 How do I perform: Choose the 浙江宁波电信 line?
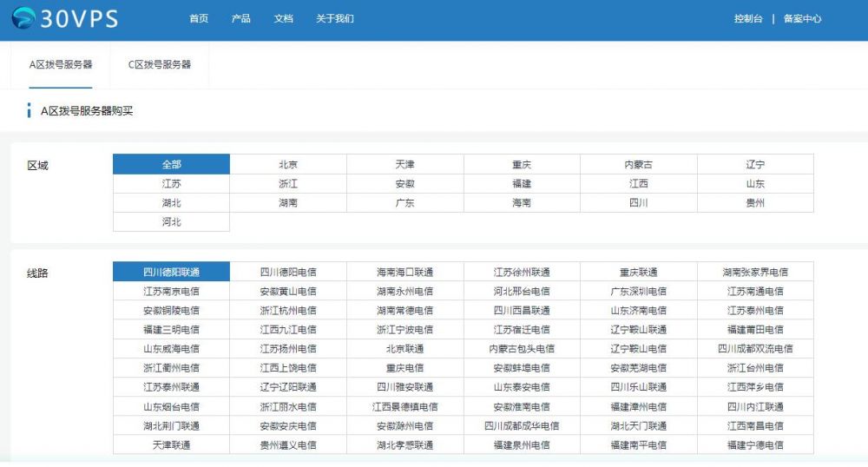(x=404, y=330)
